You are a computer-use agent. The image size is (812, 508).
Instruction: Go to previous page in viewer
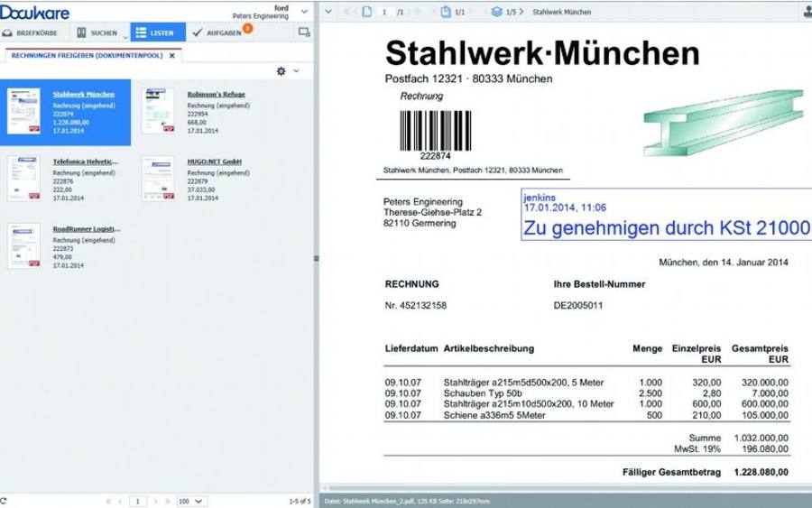pyautogui.click(x=356, y=12)
